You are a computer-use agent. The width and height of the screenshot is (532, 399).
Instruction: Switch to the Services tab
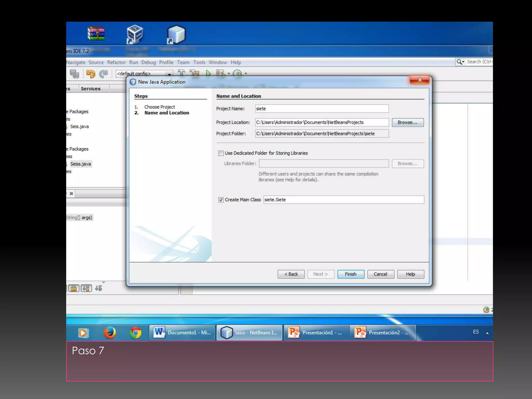[x=90, y=89]
